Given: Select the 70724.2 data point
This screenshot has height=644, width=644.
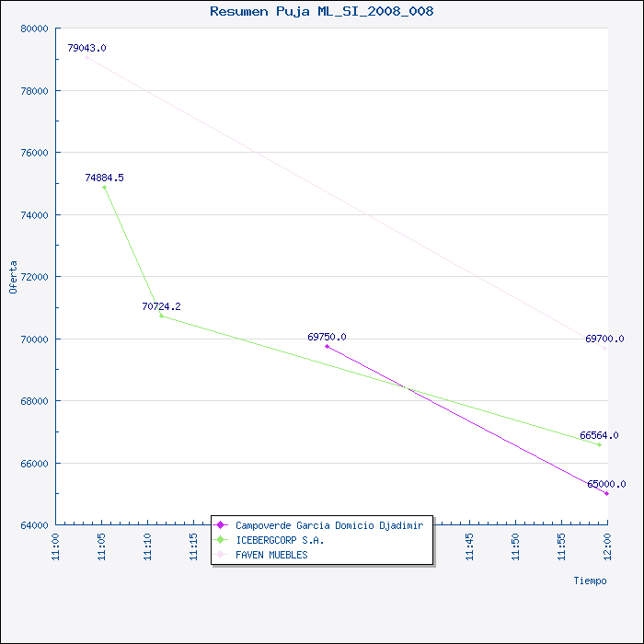Looking at the screenshot, I should coord(161,316).
